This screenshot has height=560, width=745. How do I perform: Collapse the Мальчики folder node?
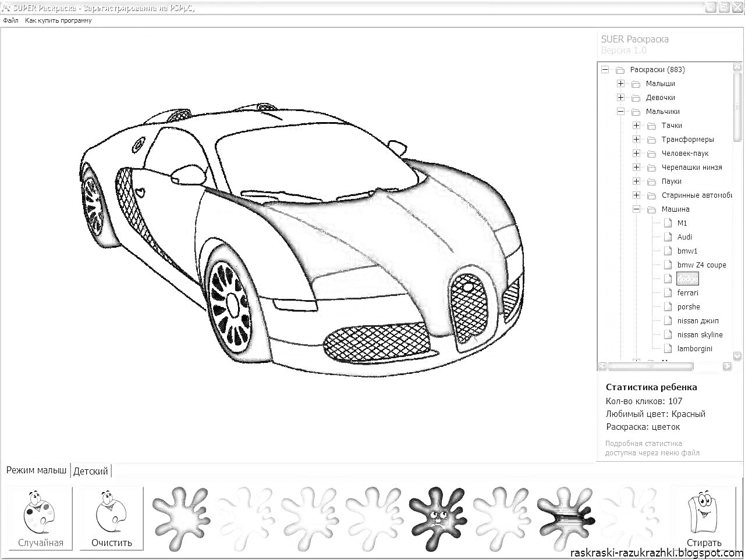620,112
